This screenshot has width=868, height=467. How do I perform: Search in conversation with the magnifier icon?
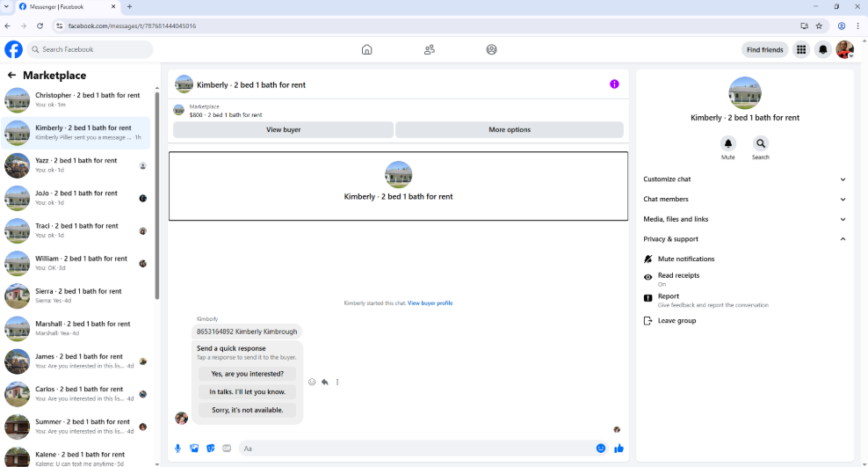[x=761, y=143]
